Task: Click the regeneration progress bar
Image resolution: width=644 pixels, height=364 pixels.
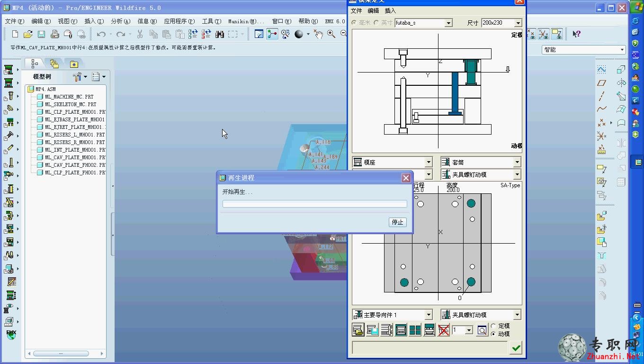Action: click(315, 204)
